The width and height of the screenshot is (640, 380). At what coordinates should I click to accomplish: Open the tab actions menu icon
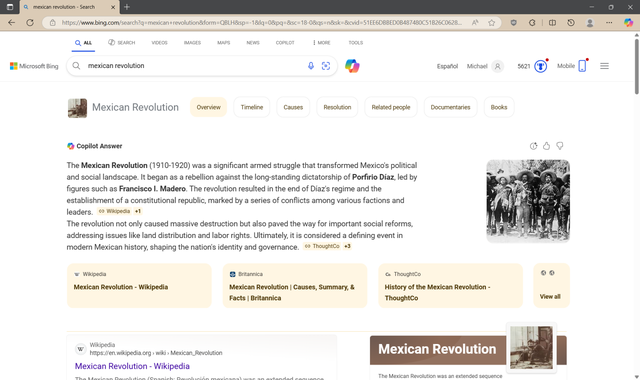[x=10, y=7]
